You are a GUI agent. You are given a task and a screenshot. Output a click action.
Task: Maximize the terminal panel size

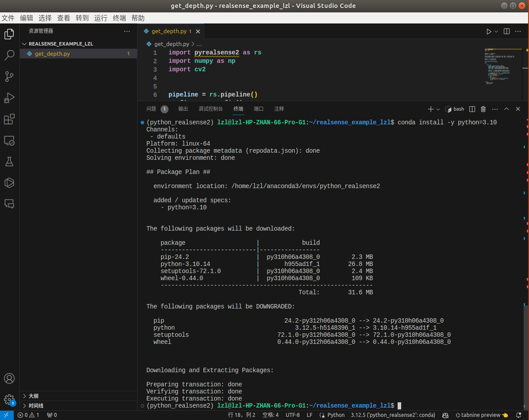[x=506, y=109]
